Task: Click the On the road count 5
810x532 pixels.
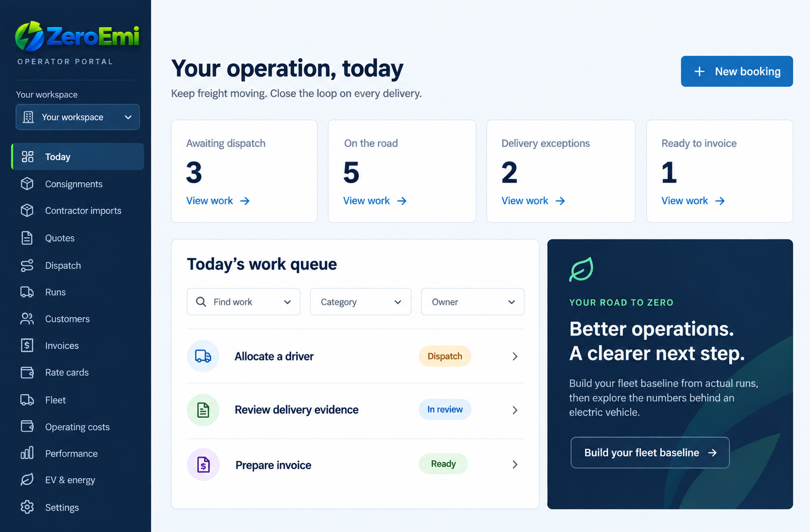Action: (x=351, y=172)
